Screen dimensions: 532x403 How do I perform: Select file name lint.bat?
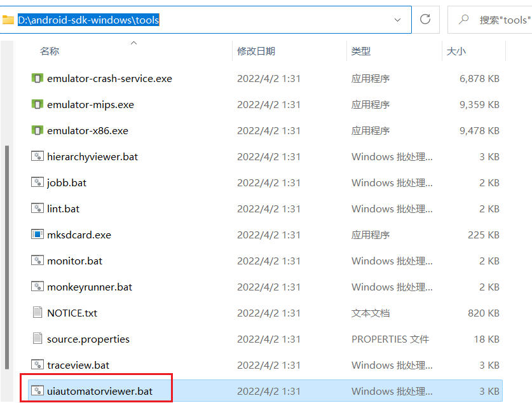pyautogui.click(x=63, y=208)
